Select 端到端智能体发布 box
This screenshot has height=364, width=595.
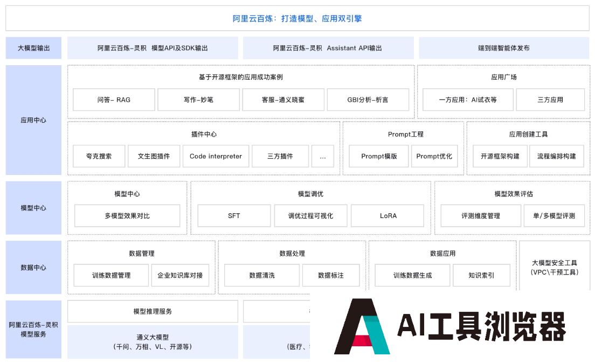(x=504, y=48)
